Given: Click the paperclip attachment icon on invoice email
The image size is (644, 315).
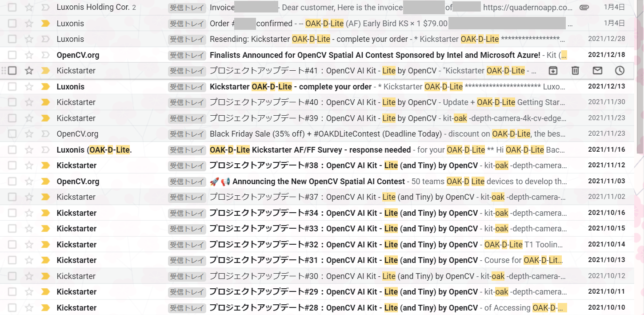Looking at the screenshot, I should pyautogui.click(x=584, y=8).
